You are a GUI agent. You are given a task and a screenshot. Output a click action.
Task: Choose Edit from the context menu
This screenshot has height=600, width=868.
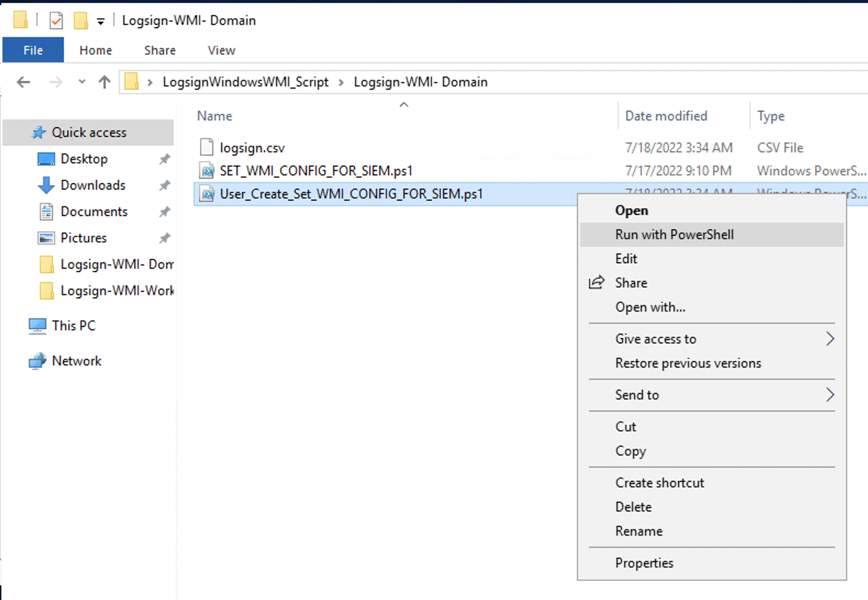pyautogui.click(x=711, y=259)
